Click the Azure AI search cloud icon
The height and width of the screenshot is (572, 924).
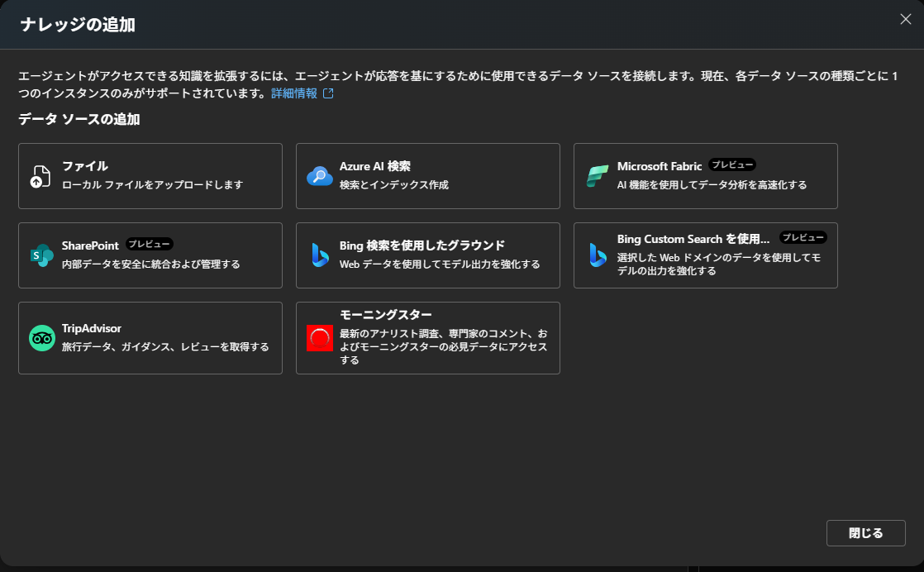[x=319, y=176]
